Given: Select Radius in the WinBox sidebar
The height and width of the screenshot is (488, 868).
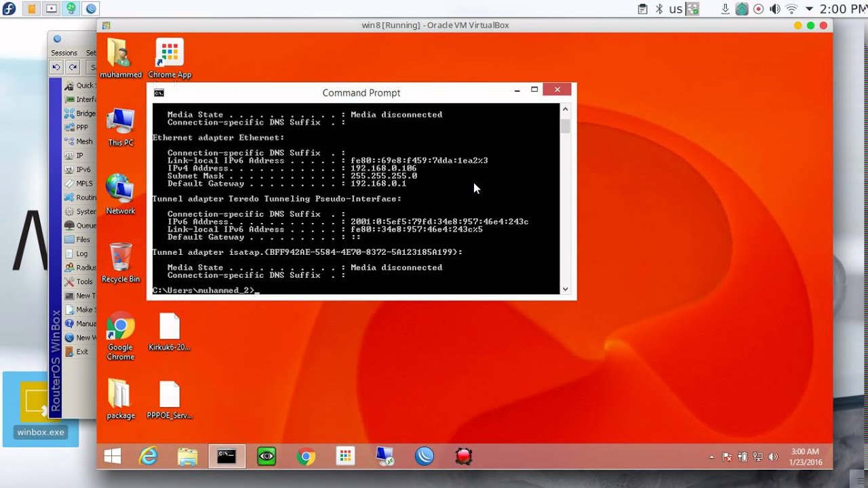Looking at the screenshot, I should (x=80, y=268).
